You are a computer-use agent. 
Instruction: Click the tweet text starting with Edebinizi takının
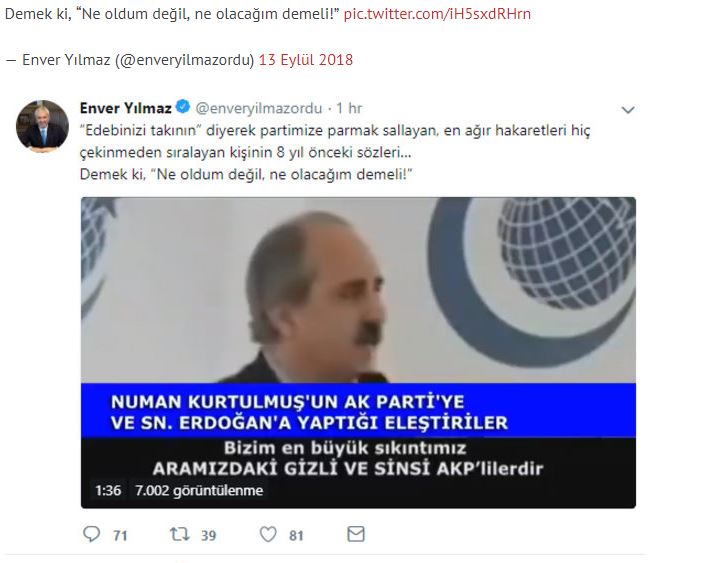(335, 152)
